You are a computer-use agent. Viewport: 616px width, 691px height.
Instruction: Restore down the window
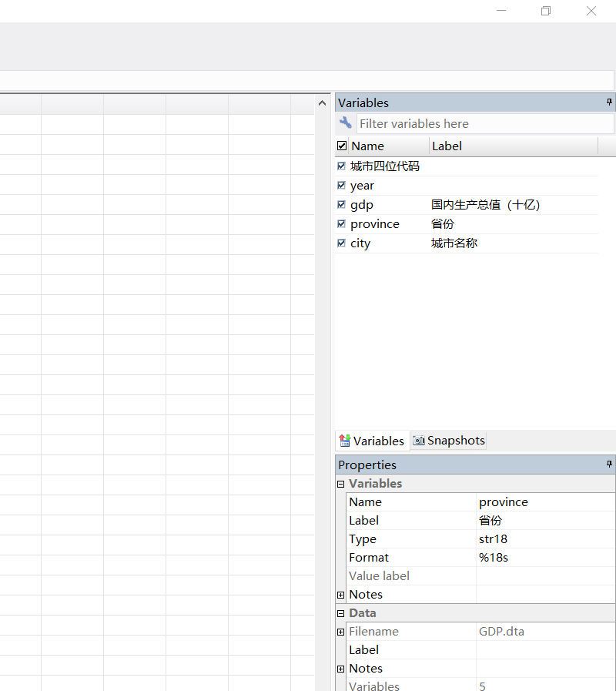click(546, 11)
